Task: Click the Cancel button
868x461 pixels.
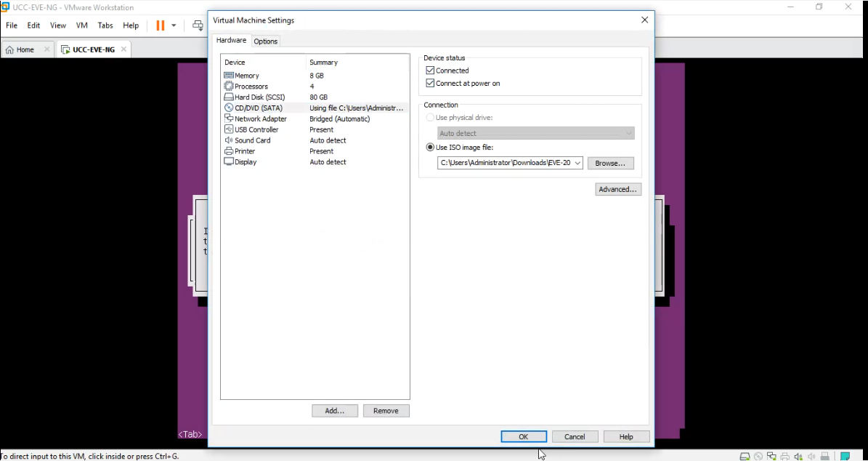Action: coord(575,436)
